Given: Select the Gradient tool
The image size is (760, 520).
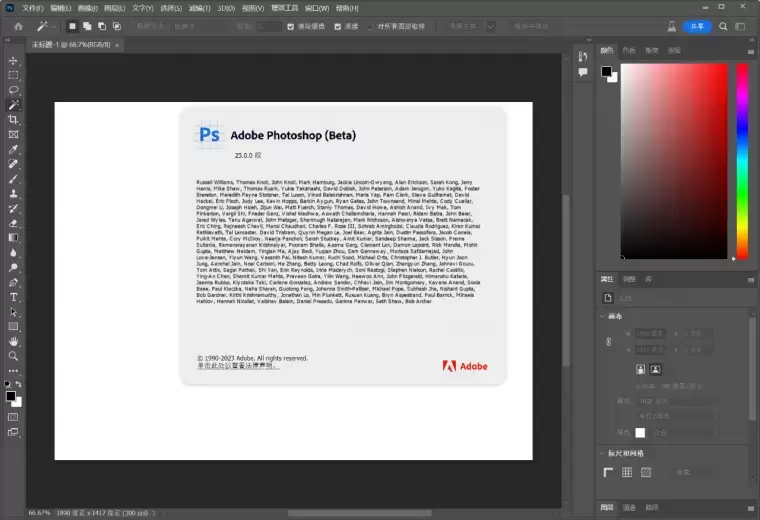Looking at the screenshot, I should pyautogui.click(x=13, y=238).
